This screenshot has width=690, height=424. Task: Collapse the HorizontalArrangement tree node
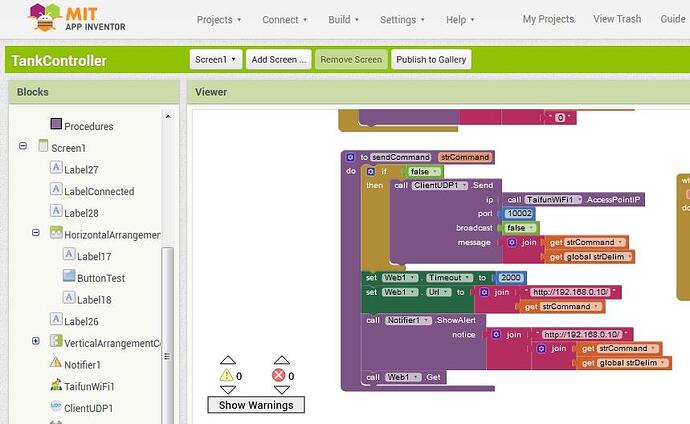[x=36, y=232]
